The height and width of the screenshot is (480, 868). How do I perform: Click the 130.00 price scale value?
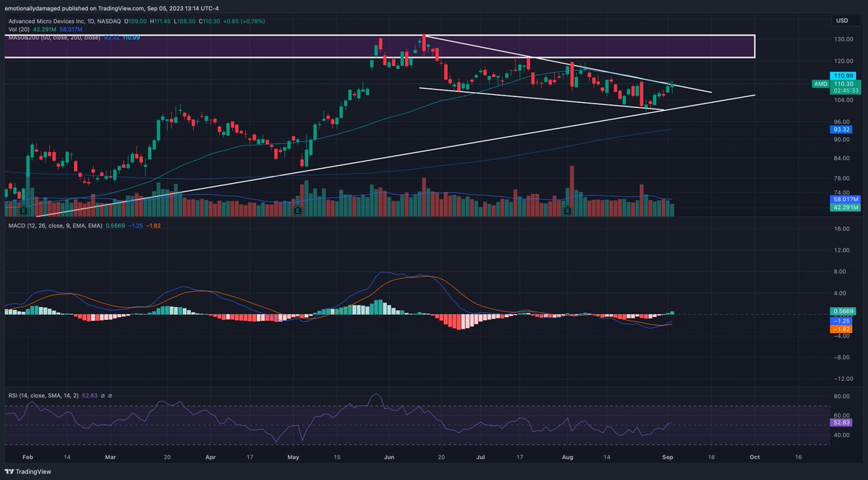[x=843, y=40]
